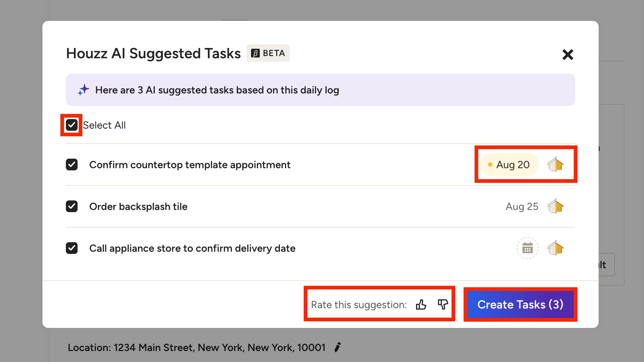Open Aug 20 due date pill

(x=509, y=165)
